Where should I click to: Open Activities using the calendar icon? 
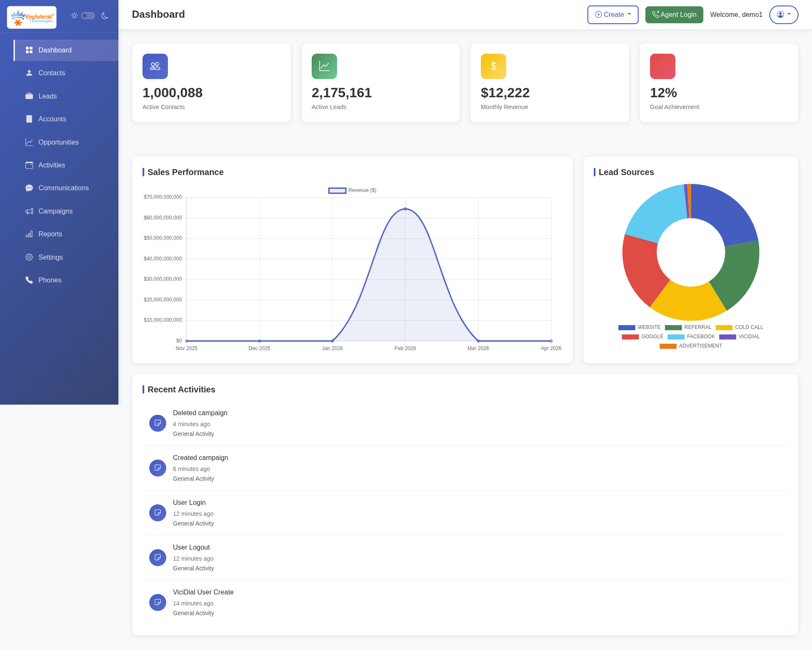point(29,165)
